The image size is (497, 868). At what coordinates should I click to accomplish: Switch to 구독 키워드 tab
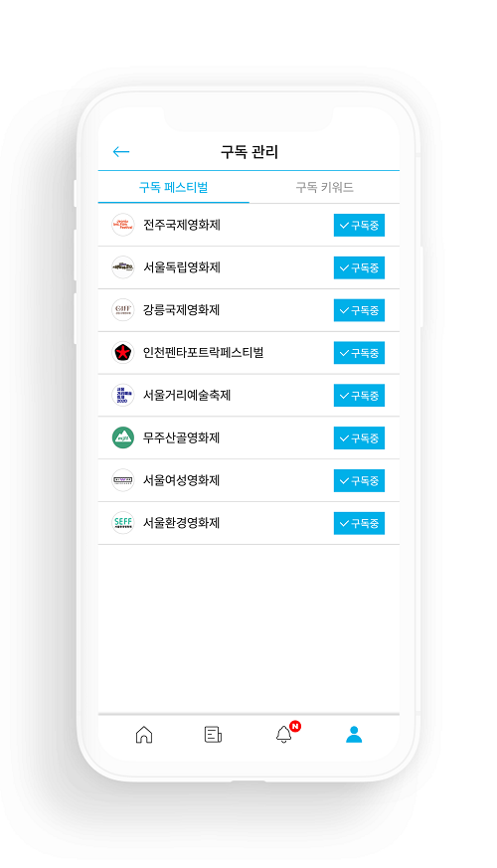(x=324, y=187)
